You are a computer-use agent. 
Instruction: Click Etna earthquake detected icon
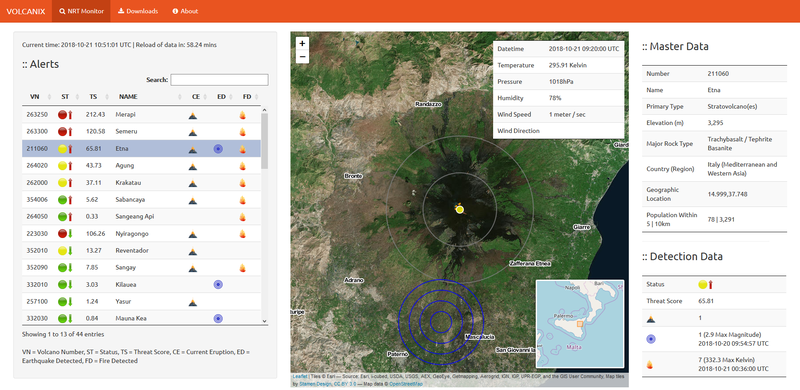coord(218,149)
